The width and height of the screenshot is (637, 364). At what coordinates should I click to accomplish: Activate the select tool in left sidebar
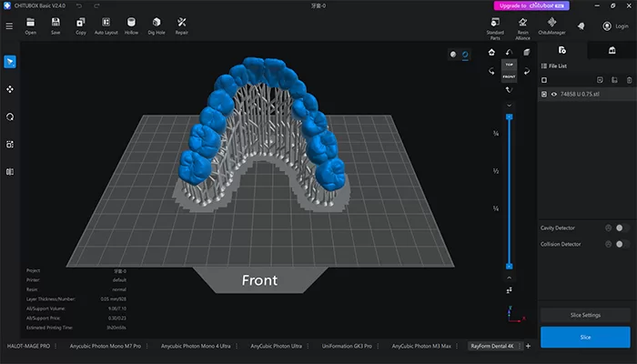pos(10,62)
